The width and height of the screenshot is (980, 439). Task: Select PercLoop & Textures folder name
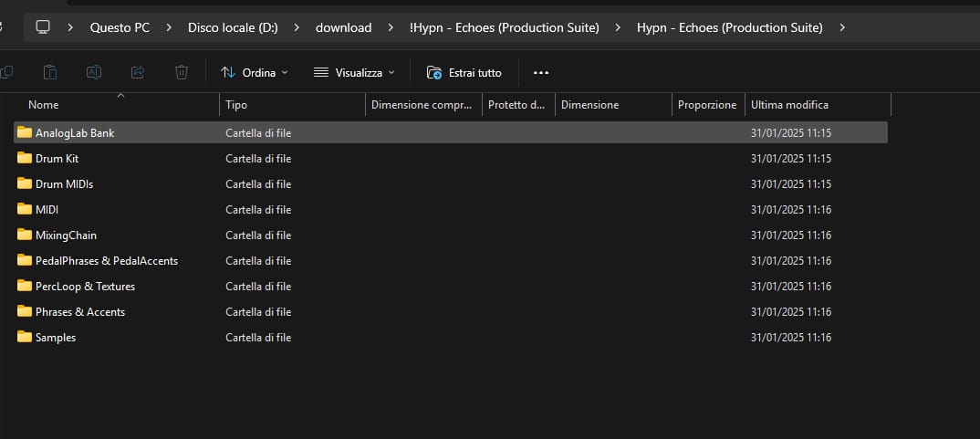pyautogui.click(x=86, y=286)
